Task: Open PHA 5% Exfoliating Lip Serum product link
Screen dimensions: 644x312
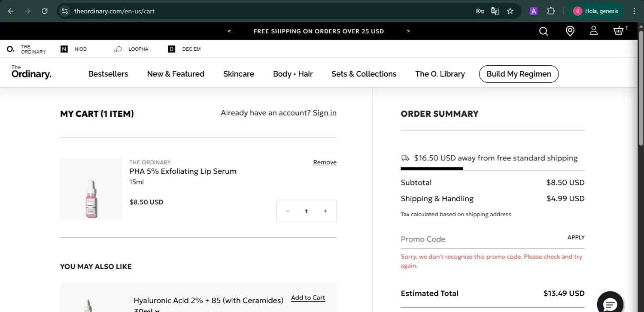Action: (x=183, y=171)
